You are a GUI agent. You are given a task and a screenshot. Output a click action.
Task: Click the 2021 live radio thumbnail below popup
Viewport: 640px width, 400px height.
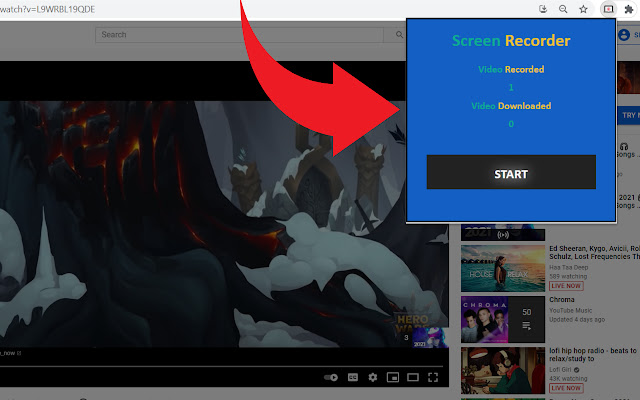[x=503, y=232]
